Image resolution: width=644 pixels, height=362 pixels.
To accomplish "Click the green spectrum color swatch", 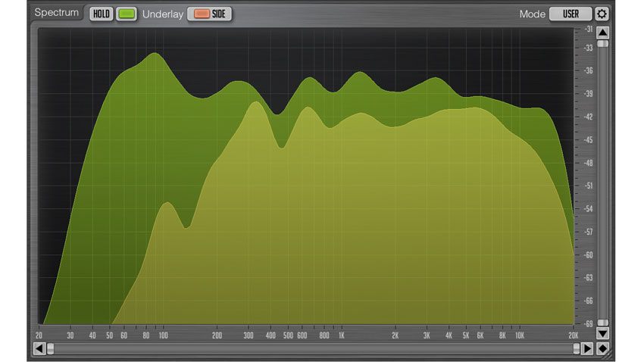I will coord(127,14).
